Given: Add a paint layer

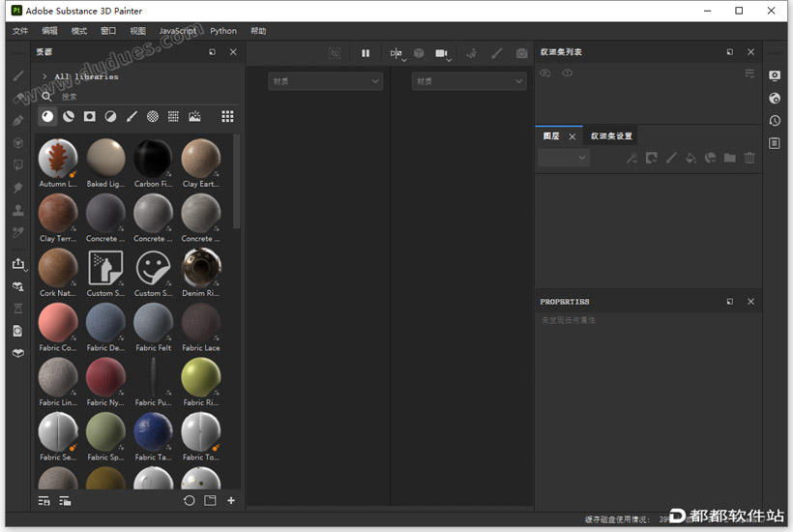Looking at the screenshot, I should coord(671,159).
